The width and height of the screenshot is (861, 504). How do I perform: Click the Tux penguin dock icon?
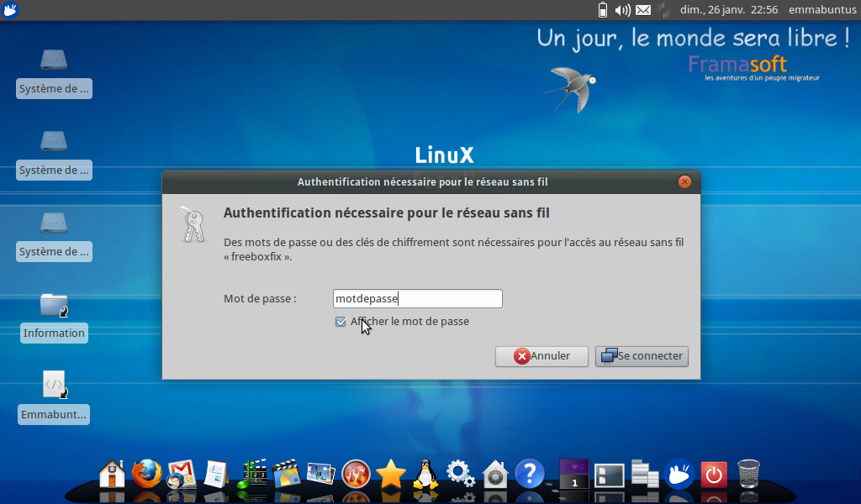[425, 475]
